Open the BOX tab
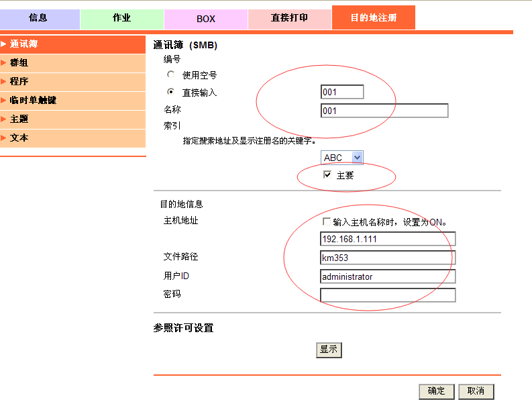532x416 pixels. pos(206,19)
